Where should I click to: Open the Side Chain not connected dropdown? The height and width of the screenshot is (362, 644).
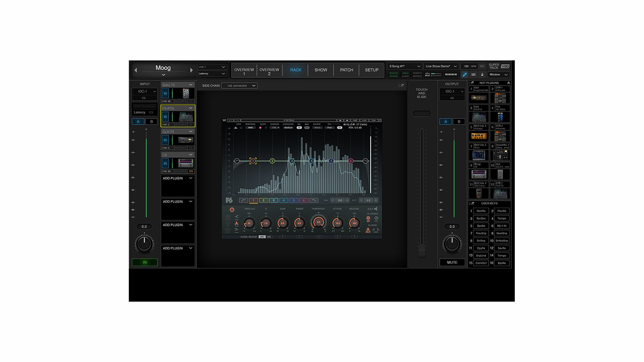240,86
